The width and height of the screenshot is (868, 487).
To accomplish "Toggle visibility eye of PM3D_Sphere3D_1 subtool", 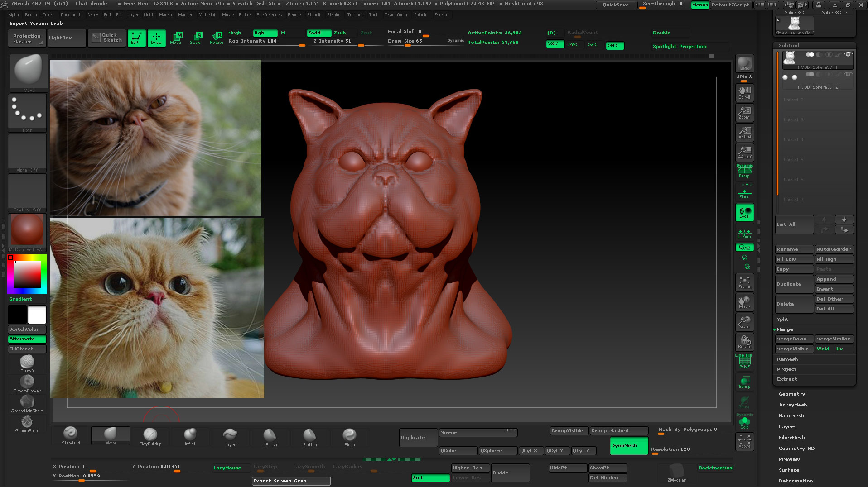I will tap(848, 54).
